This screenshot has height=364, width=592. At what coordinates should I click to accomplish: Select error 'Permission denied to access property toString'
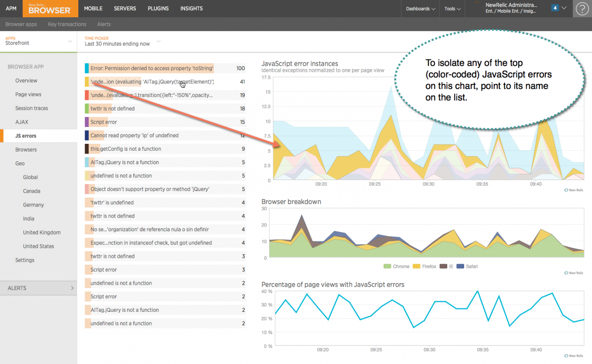(x=165, y=68)
